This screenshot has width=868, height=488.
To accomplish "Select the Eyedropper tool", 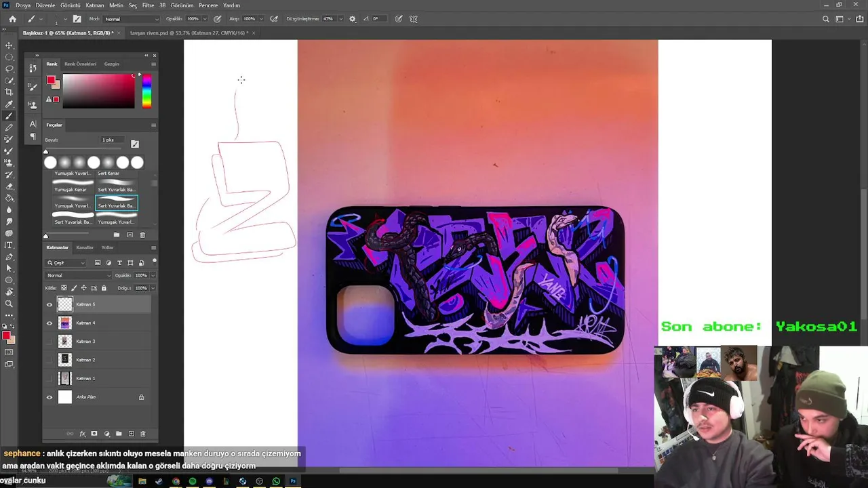I will pos(9,104).
